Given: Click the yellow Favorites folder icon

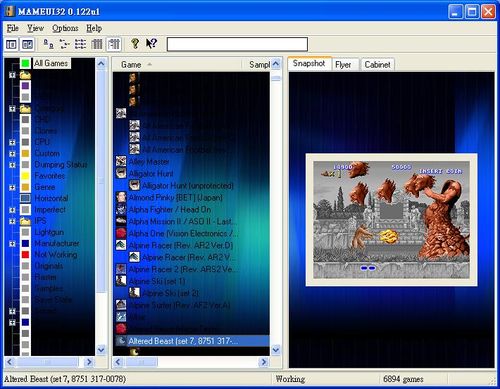Looking at the screenshot, I should pyautogui.click(x=25, y=176).
